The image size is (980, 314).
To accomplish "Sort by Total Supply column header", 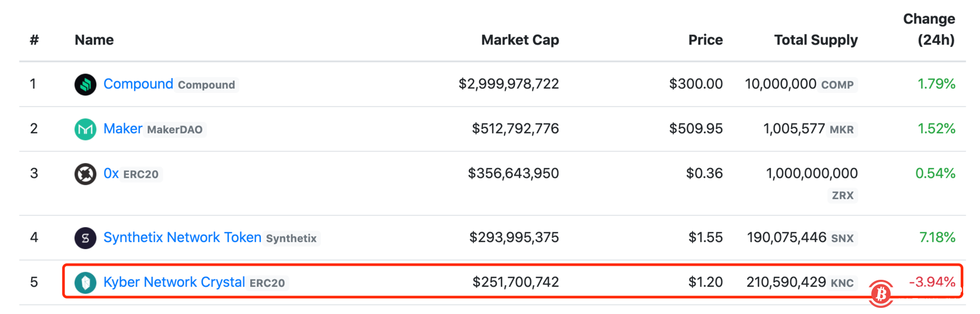I will point(815,40).
